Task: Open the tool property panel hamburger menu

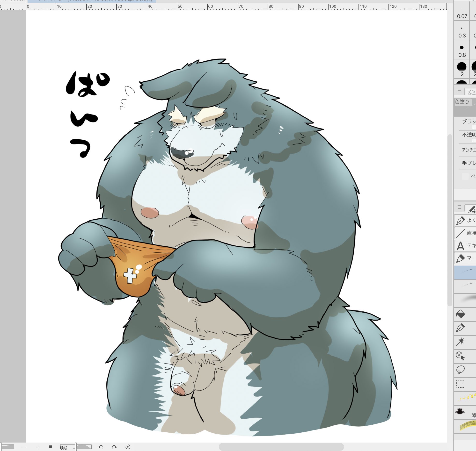Action: coord(459,91)
